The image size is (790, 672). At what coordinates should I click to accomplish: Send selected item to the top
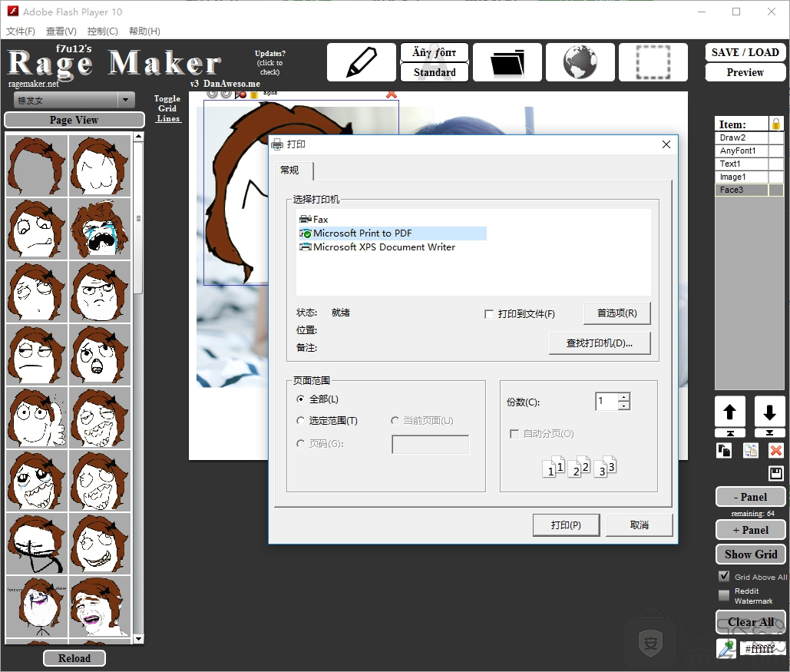coord(729,433)
